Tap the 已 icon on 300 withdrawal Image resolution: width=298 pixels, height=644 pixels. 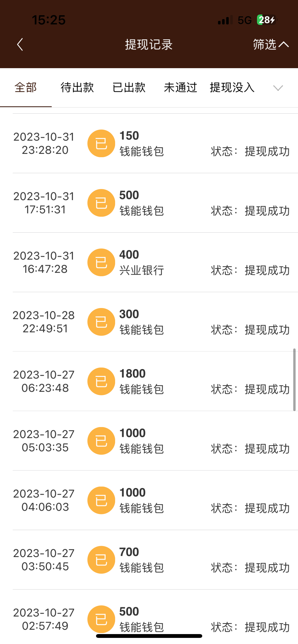click(x=101, y=322)
